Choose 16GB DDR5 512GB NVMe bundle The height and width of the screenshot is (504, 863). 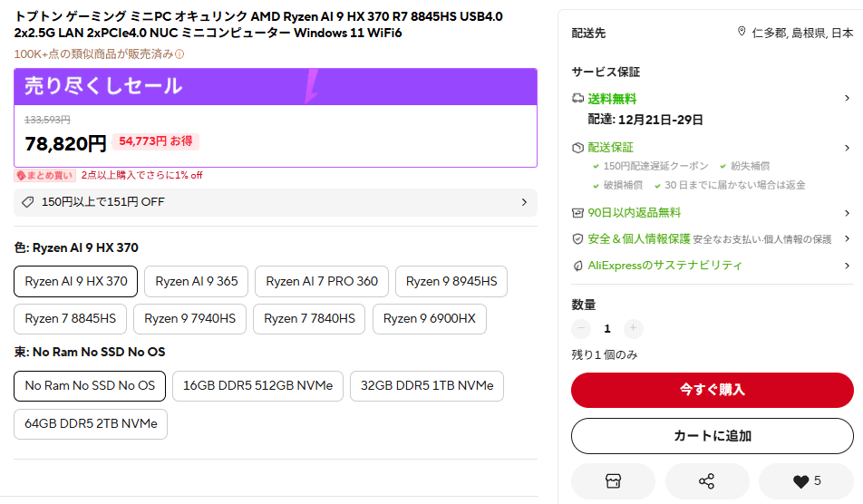tap(257, 385)
